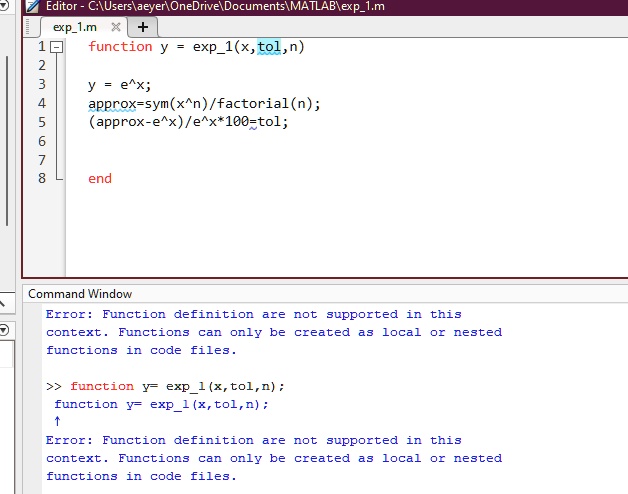Click the dotted grip handle before exp_1.m tab
The width and height of the screenshot is (628, 494).
pyautogui.click(x=29, y=27)
